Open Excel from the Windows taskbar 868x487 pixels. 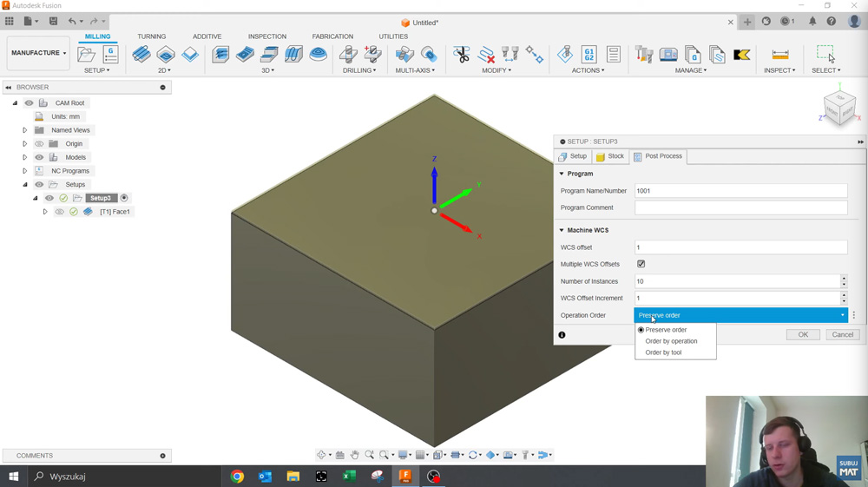click(349, 477)
